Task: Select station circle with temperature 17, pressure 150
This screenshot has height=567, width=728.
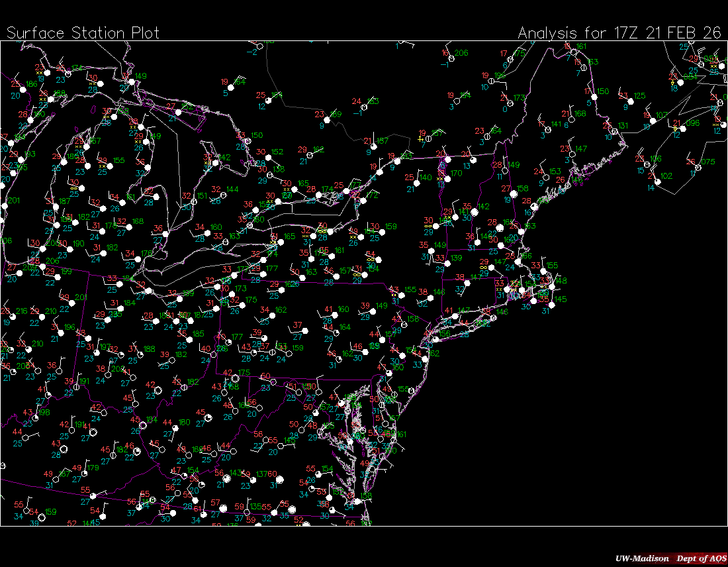Action: pyautogui.click(x=593, y=97)
